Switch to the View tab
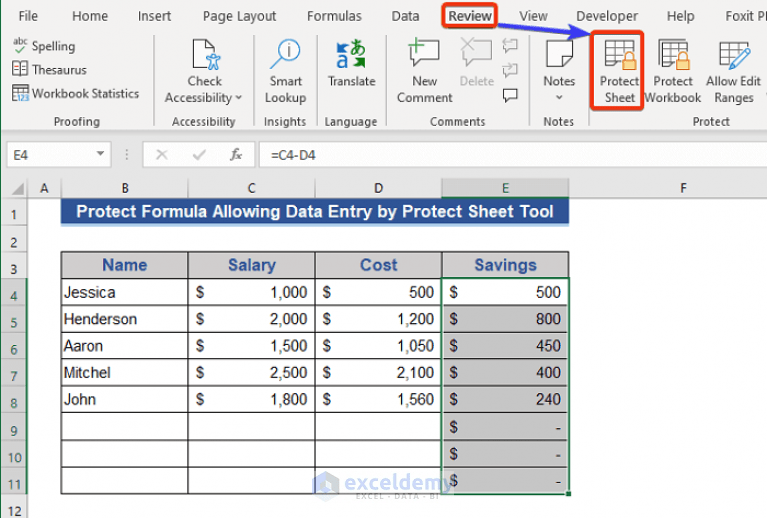Image resolution: width=767 pixels, height=518 pixels. [533, 16]
